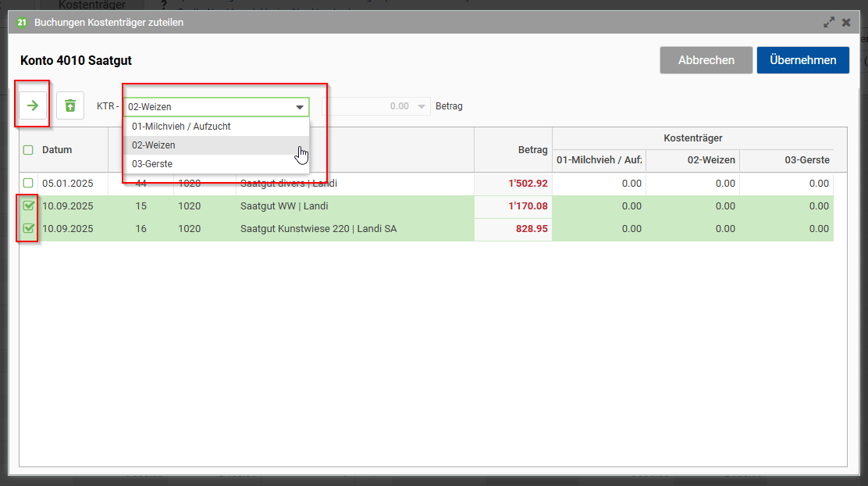The height and width of the screenshot is (486, 868).
Task: Choose 02-Weizen in the dropdown list
Action: tap(154, 145)
